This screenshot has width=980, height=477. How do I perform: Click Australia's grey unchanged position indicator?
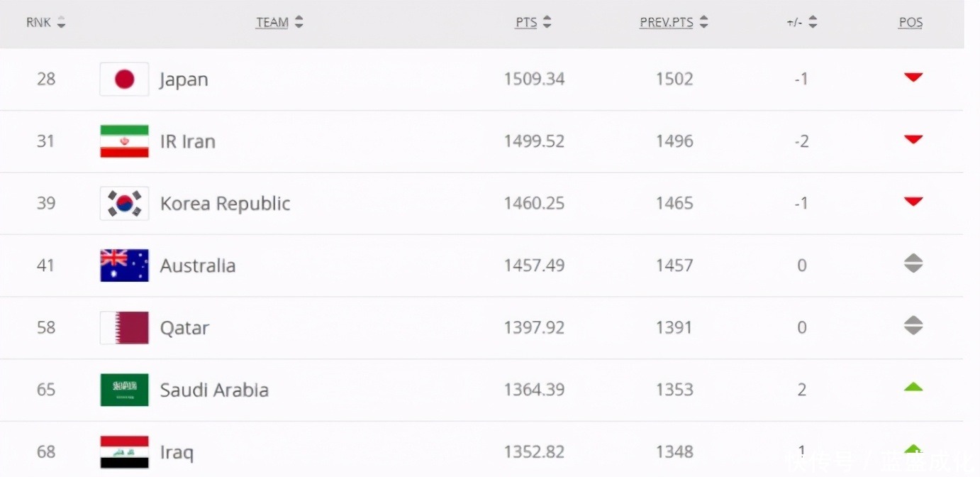click(x=913, y=264)
